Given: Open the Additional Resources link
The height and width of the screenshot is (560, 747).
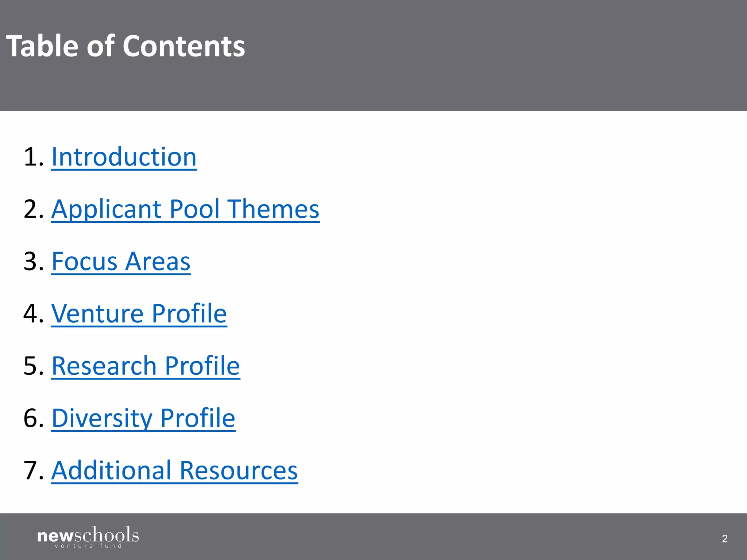Looking at the screenshot, I should (x=174, y=470).
